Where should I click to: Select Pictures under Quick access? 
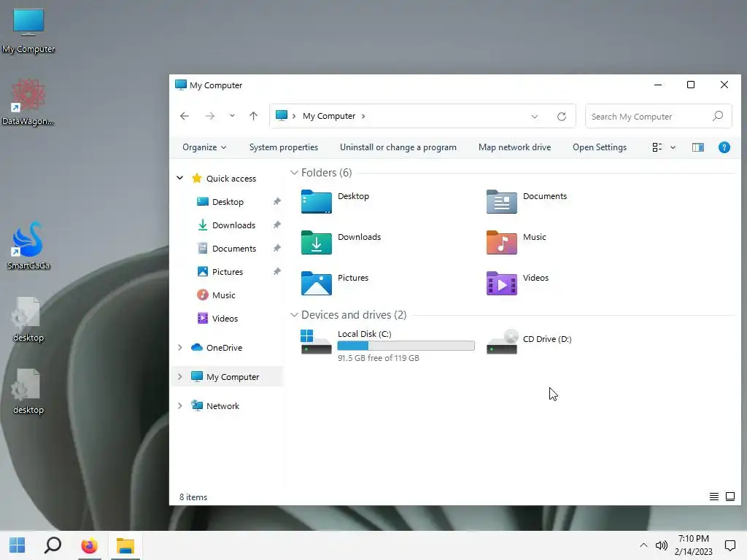pos(228,272)
